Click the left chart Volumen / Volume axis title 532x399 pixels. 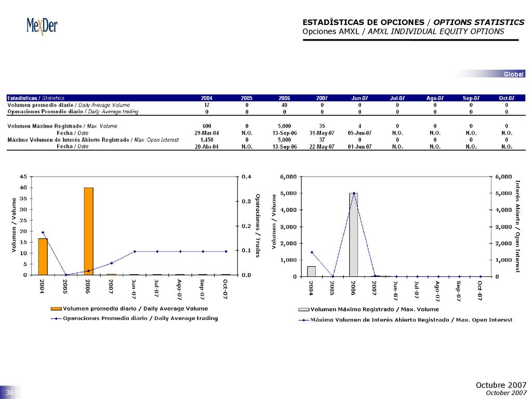point(14,225)
